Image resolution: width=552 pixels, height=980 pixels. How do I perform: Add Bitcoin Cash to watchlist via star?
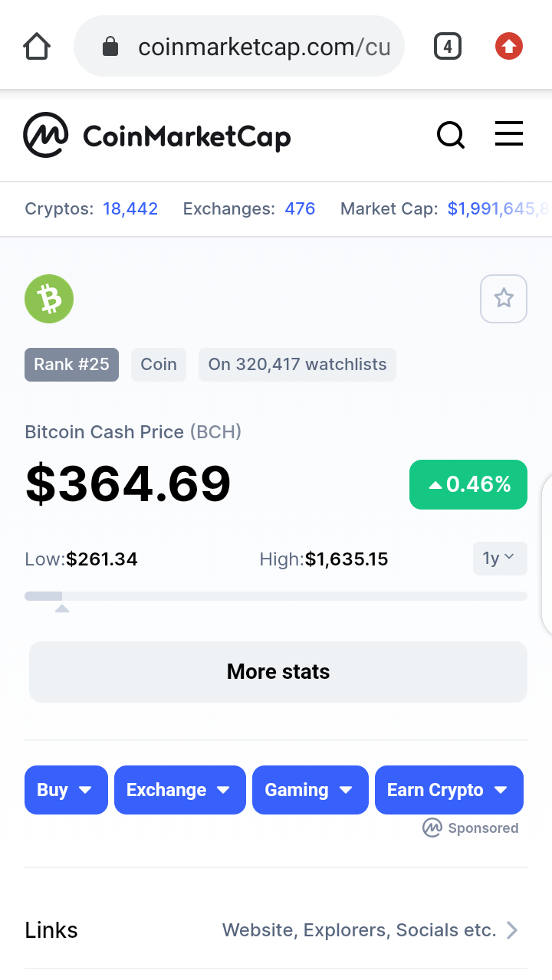pyautogui.click(x=504, y=298)
